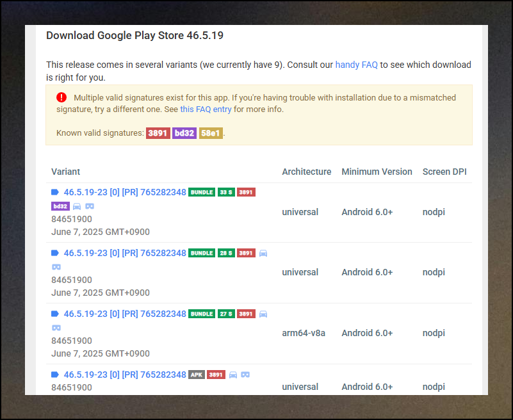The width and height of the screenshot is (513, 420).
Task: Click the tag icon beside the 27 S variant
Action: [55, 314]
